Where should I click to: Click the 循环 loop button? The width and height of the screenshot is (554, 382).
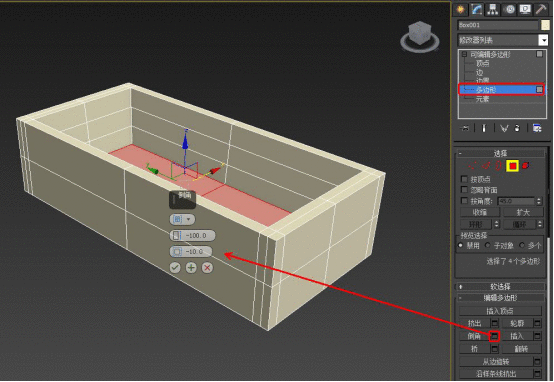(519, 224)
